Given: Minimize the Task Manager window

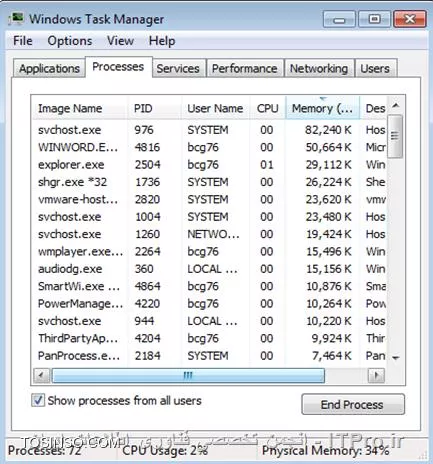Looking at the screenshot, I should point(339,19).
